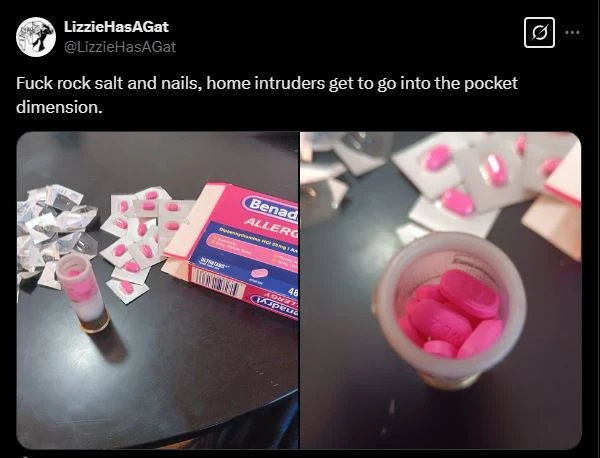Click the shotgun shell in the left photo
600x458 pixels.
pyautogui.click(x=81, y=292)
